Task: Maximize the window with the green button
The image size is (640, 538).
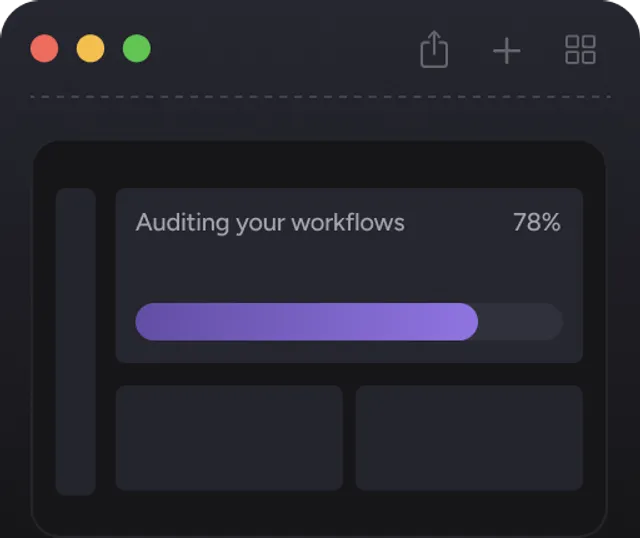Action: (137, 48)
